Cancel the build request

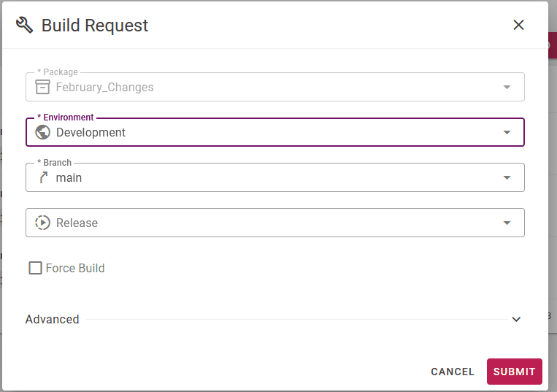(453, 372)
